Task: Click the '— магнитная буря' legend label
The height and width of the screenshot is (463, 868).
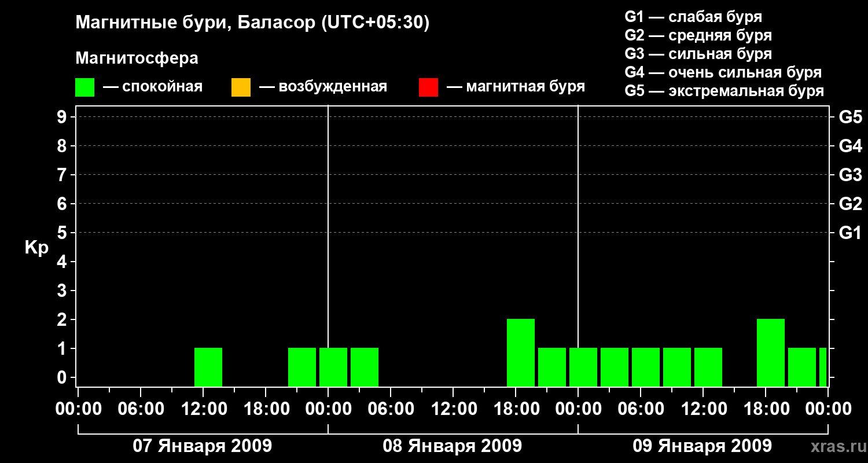Action: click(x=516, y=87)
